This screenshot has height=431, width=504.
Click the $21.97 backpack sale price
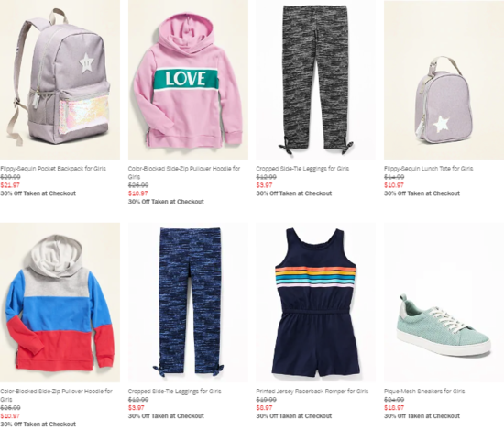coord(10,185)
